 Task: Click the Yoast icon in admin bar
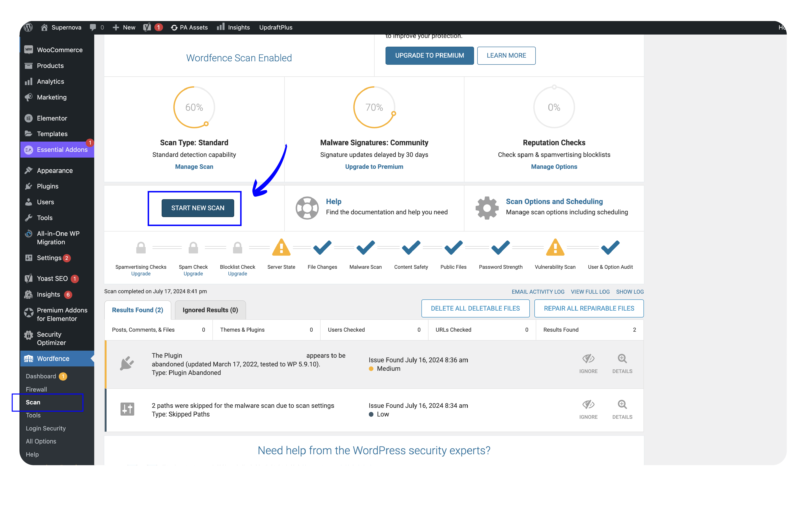147,27
